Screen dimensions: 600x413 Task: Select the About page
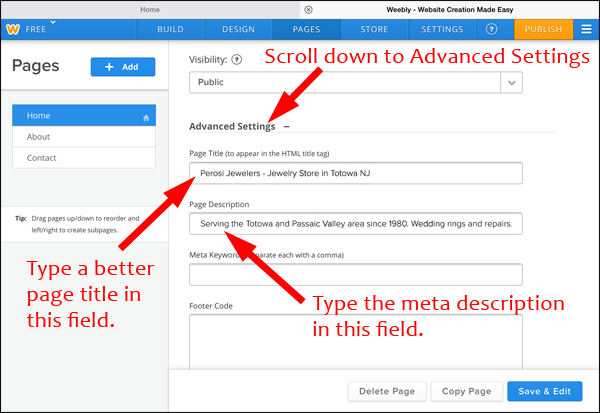(x=84, y=137)
